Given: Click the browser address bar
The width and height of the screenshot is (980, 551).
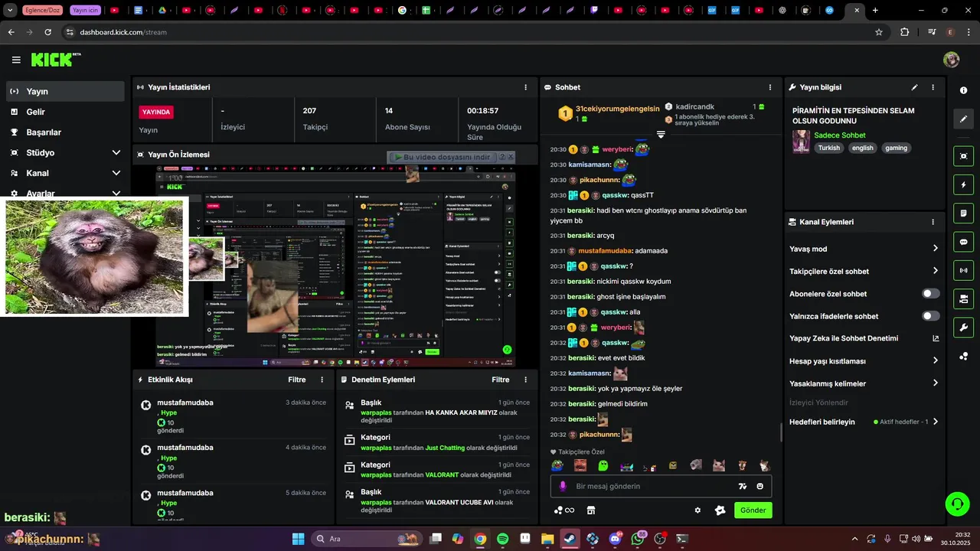Looking at the screenshot, I should (473, 32).
